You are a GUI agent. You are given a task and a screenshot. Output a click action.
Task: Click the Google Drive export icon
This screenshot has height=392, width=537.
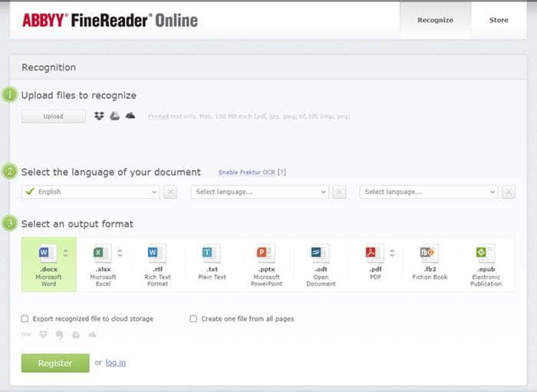point(76,334)
